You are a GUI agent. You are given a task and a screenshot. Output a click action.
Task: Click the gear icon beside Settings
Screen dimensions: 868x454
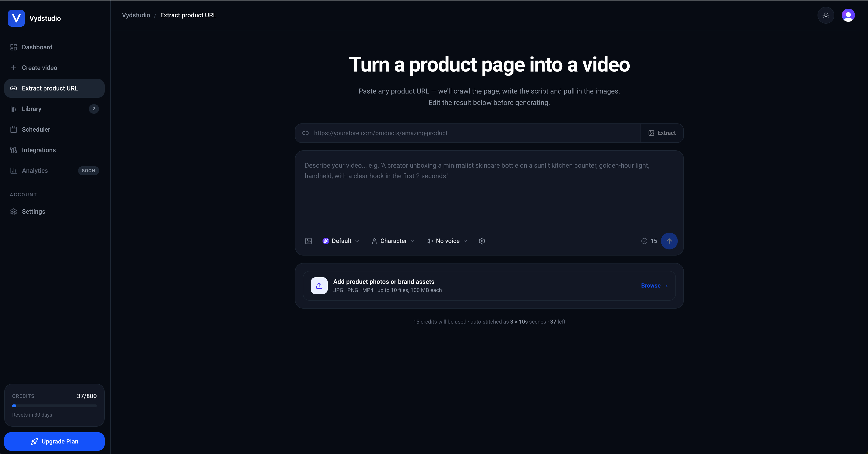14,212
